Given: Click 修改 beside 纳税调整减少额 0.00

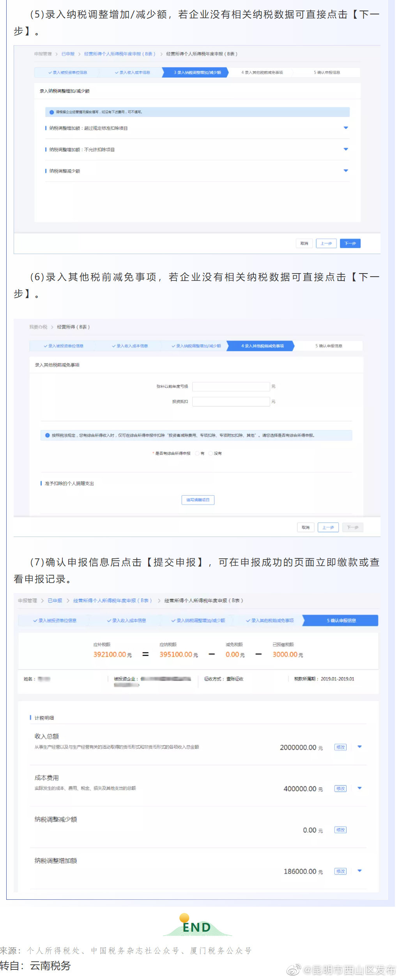Looking at the screenshot, I should [x=341, y=830].
